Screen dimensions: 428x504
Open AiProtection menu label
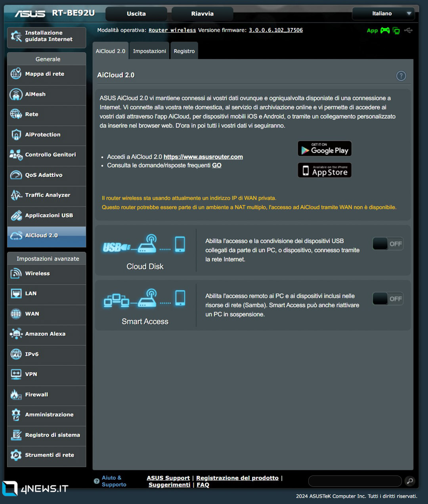pyautogui.click(x=43, y=135)
